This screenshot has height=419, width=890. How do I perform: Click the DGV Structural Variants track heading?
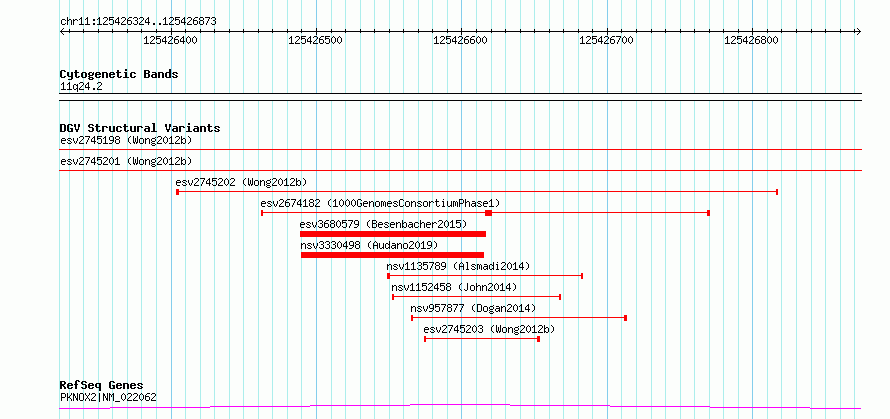[140, 128]
